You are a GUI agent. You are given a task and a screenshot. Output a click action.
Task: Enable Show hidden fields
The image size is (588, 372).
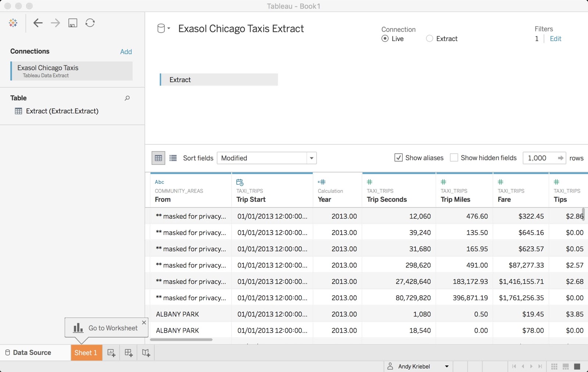pyautogui.click(x=454, y=158)
